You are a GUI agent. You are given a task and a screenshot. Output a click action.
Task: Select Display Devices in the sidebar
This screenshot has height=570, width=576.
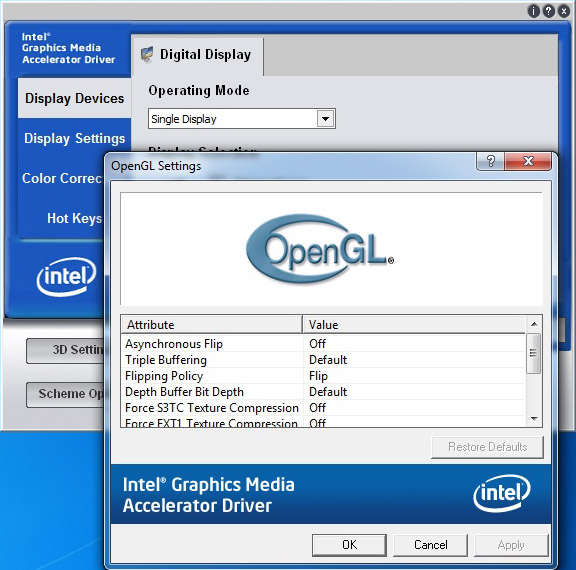pos(75,98)
